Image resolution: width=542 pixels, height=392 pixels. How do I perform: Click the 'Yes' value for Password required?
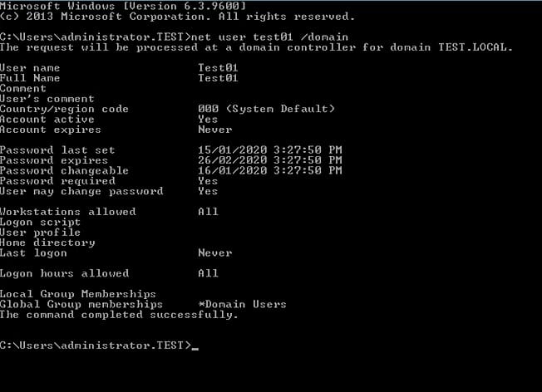[x=208, y=181]
